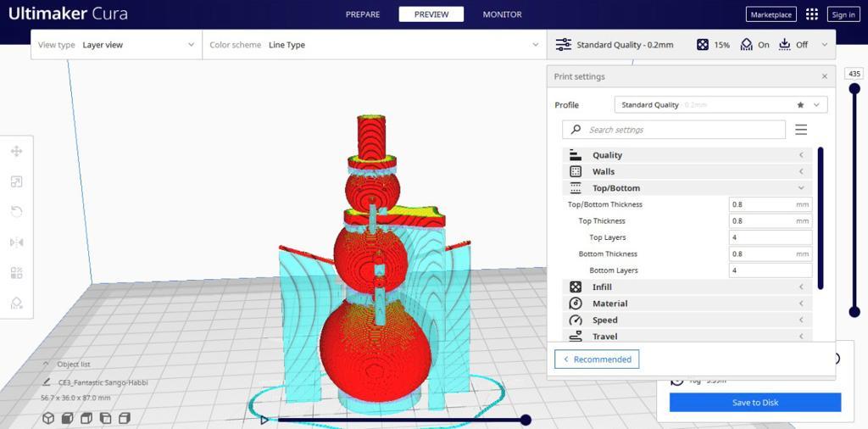Click the Sign in button
The height and width of the screenshot is (429, 868).
[x=843, y=14]
